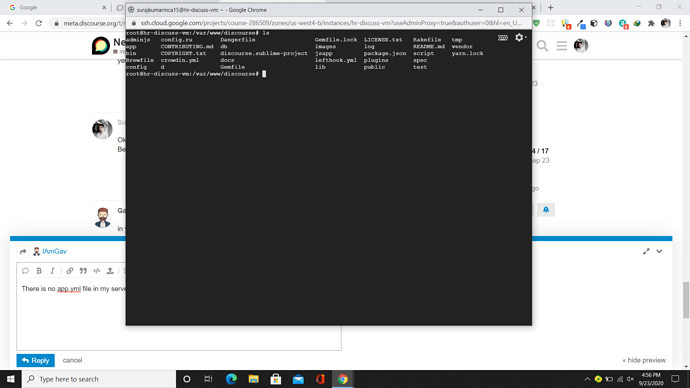Open the Discourse hamburger menu
This screenshot has width=690, height=388.
(x=562, y=45)
